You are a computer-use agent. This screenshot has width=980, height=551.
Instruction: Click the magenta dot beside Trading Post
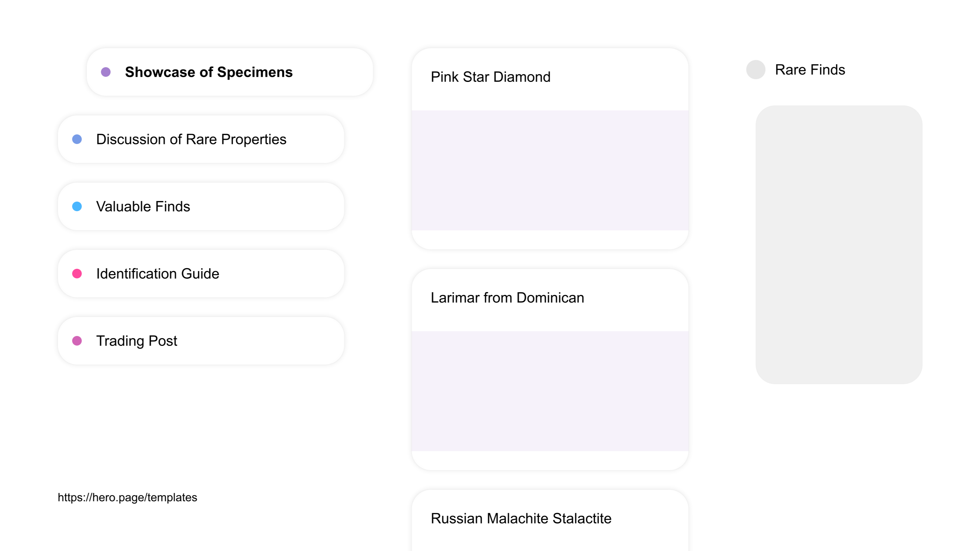(77, 341)
